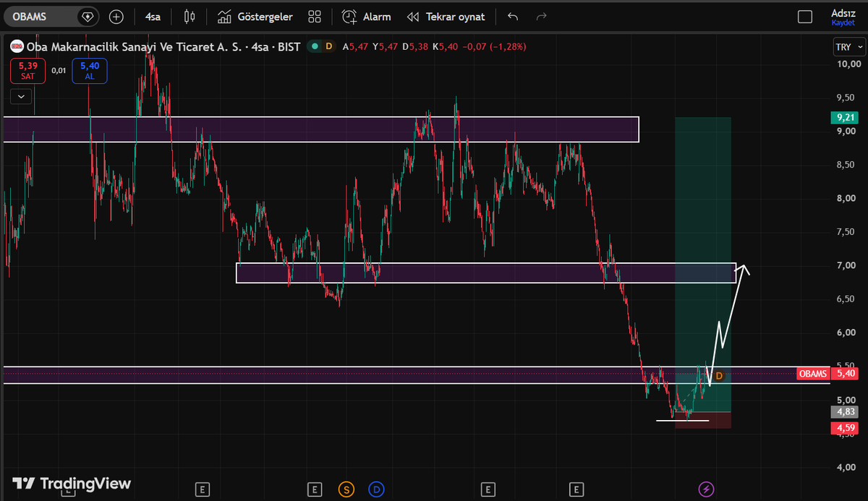Open the 4sa interval selector
Image resolution: width=868 pixels, height=501 pixels.
click(x=153, y=16)
